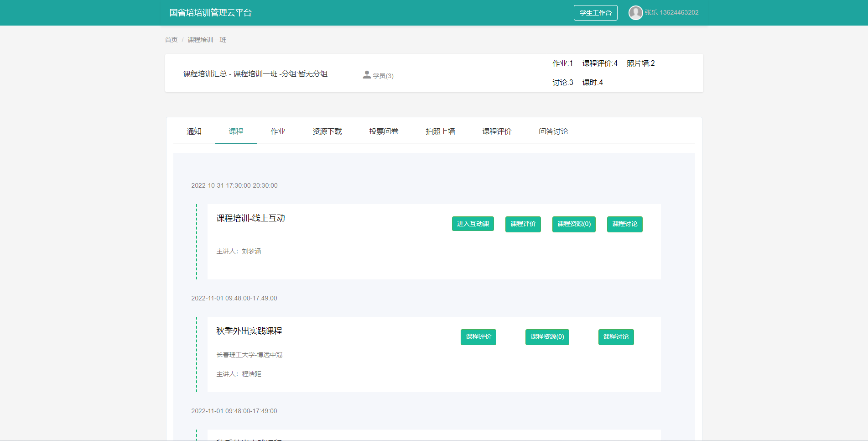Select the 拍照上墙 tab
This screenshot has width=868, height=441.
point(440,131)
